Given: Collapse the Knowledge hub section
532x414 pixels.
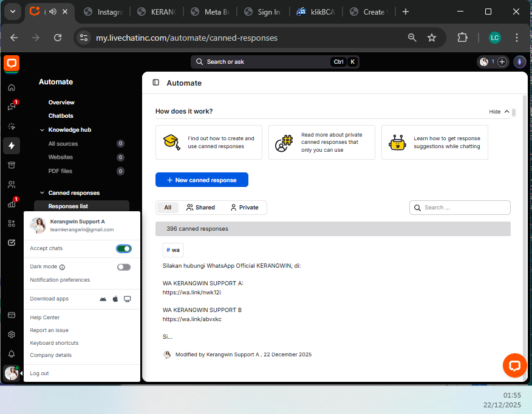Looking at the screenshot, I should pos(42,130).
